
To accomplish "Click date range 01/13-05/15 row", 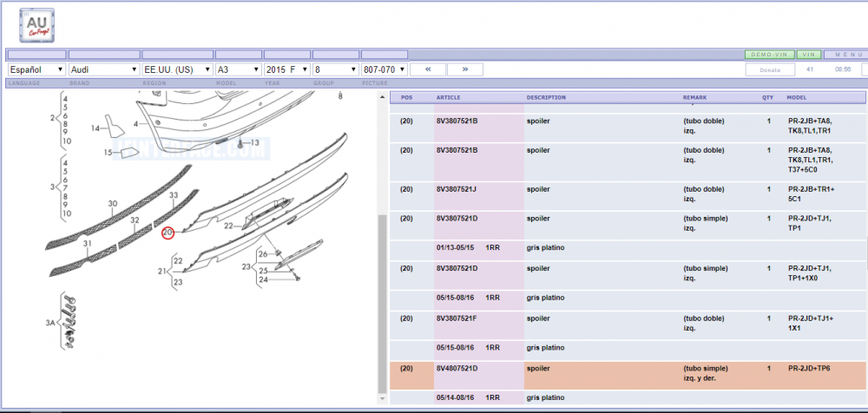I will [628, 248].
